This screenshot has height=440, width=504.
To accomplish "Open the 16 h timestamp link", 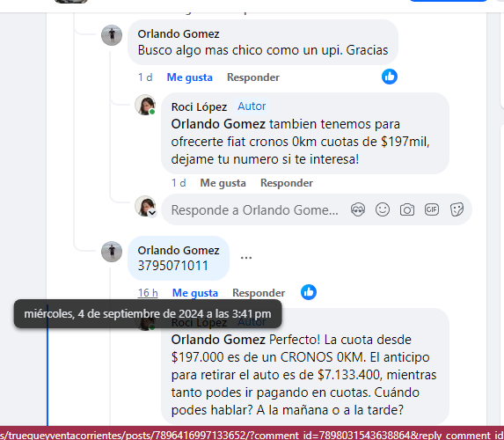I will click(148, 293).
